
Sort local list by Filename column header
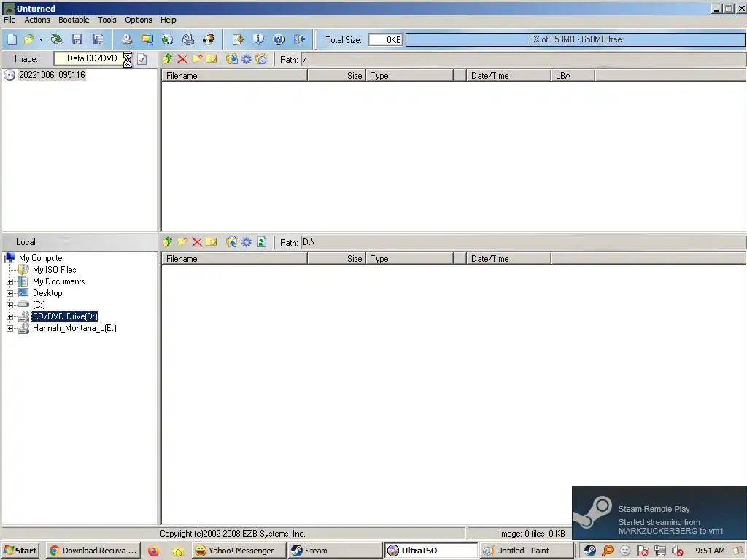pyautogui.click(x=234, y=259)
